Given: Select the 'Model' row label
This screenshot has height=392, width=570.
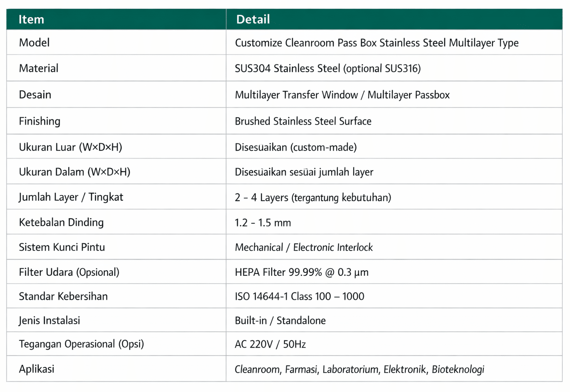Looking at the screenshot, I should pos(34,42).
